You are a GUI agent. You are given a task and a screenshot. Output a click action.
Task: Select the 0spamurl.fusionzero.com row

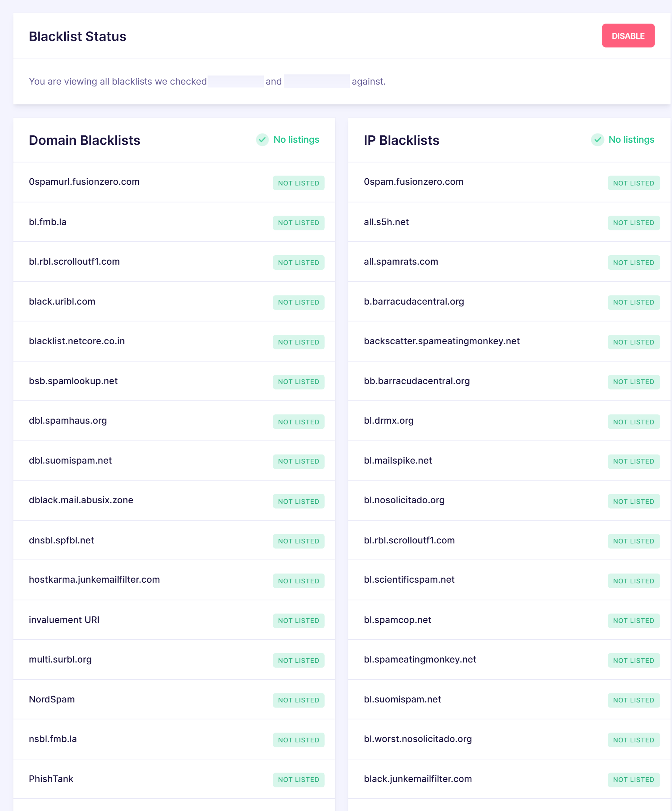click(174, 182)
